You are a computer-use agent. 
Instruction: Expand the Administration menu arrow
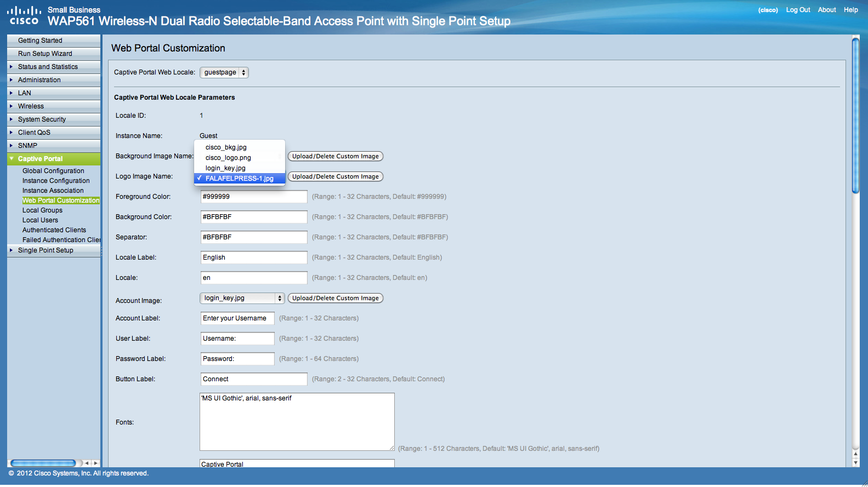pos(11,79)
